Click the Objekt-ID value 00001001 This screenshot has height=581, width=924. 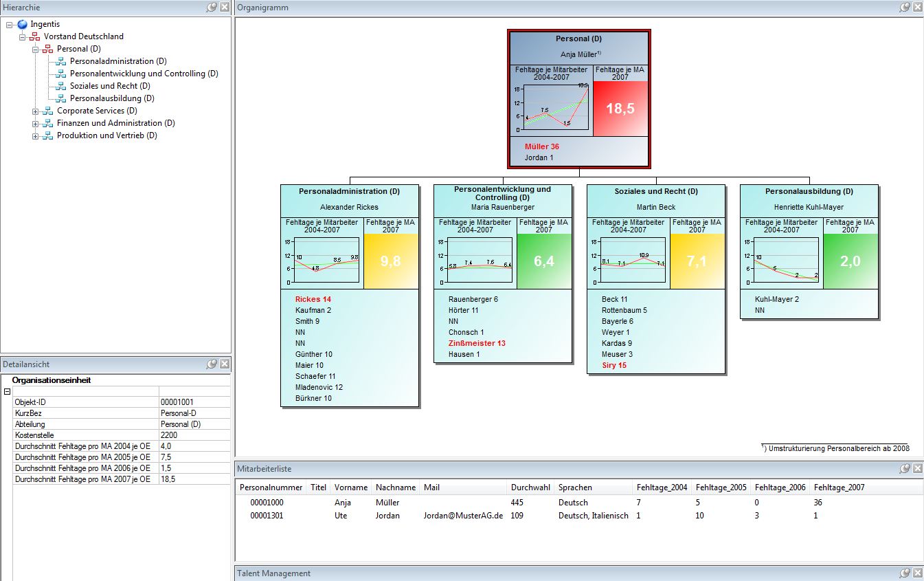(177, 402)
